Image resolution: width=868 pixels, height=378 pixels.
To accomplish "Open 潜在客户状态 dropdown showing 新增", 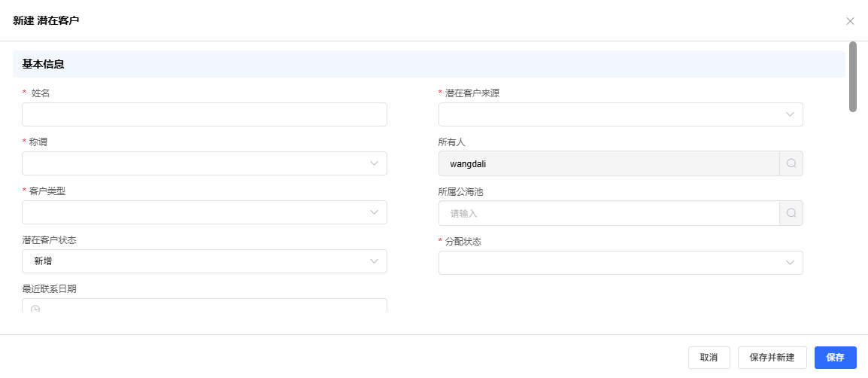I will coord(205,261).
